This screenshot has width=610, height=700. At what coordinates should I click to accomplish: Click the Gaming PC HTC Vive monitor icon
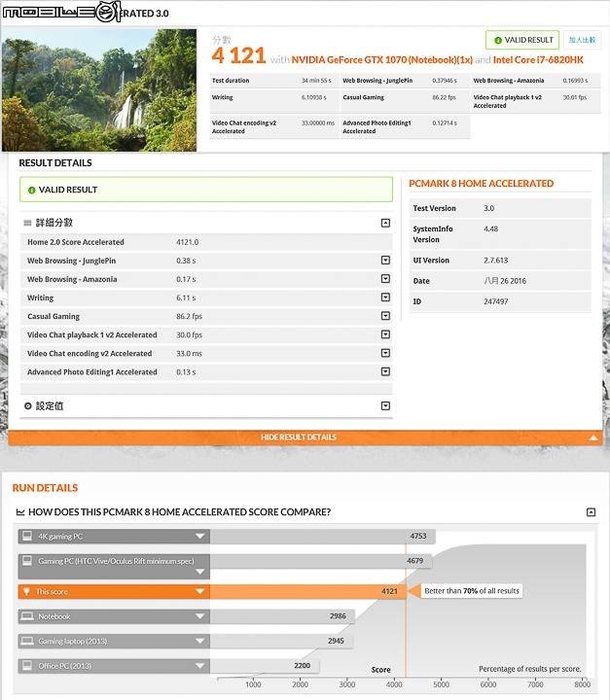pos(27,560)
